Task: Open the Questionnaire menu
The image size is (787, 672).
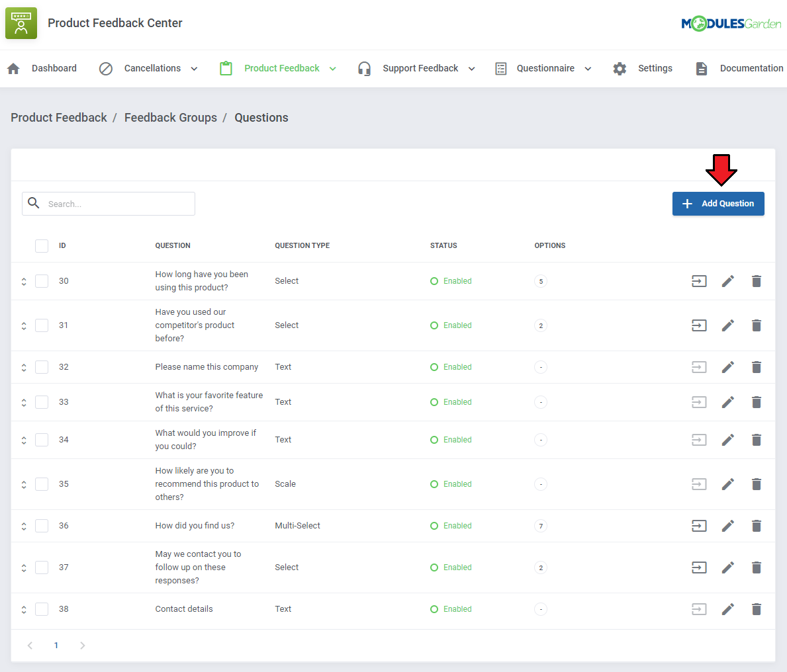Action: click(x=545, y=68)
